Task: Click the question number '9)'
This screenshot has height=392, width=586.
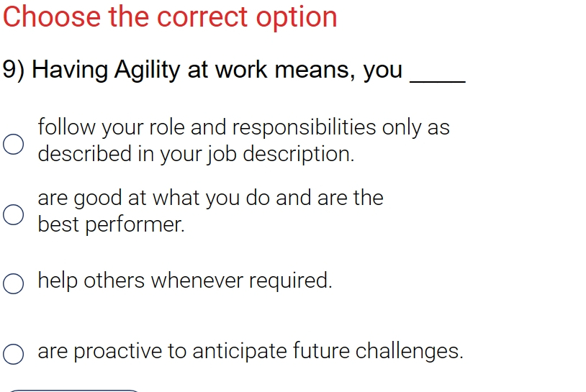Action: (x=14, y=70)
